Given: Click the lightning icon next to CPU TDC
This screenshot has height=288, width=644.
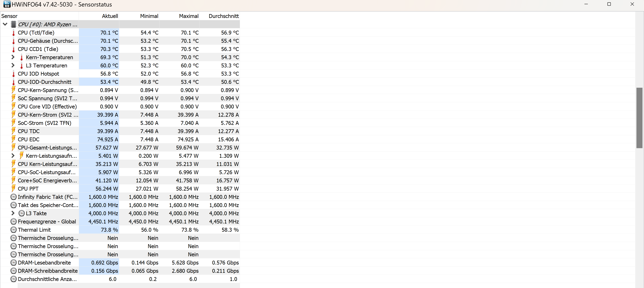Looking at the screenshot, I should pos(13,131).
